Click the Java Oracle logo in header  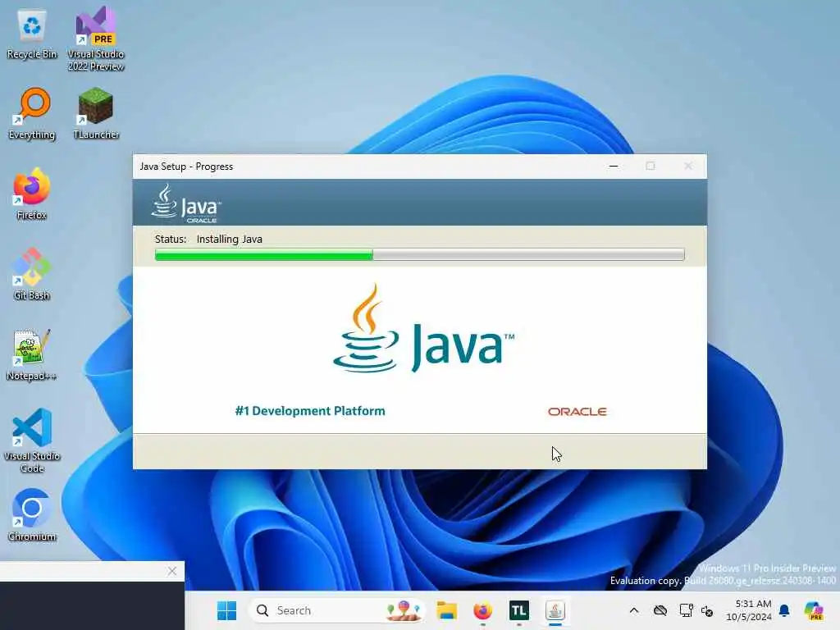(186, 203)
